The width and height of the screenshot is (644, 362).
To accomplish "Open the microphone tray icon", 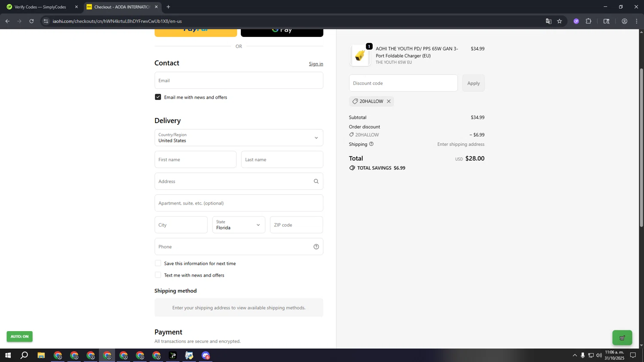I will [x=583, y=356].
